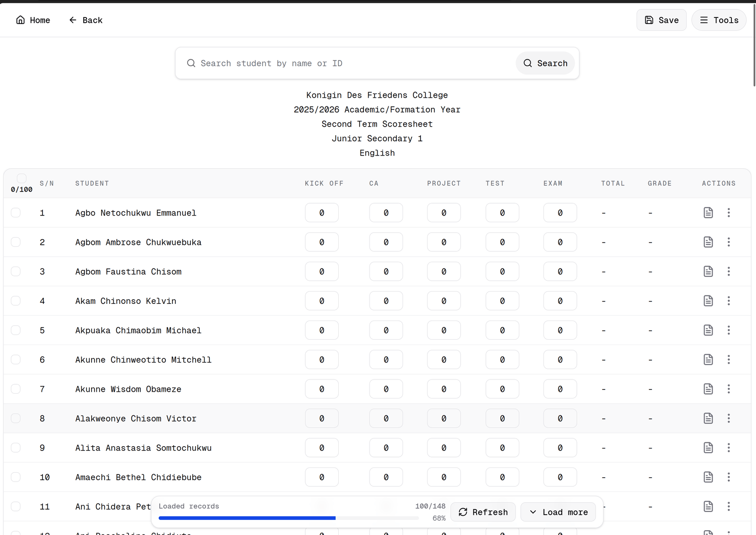Image resolution: width=756 pixels, height=535 pixels.
Task: Open report document icon for Akam Chinonso Kelvin
Action: 708,301
